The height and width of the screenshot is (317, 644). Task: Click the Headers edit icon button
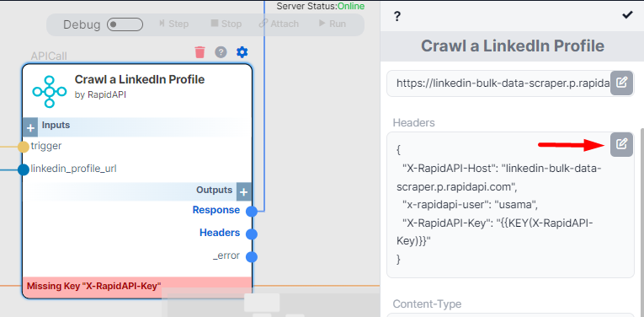pyautogui.click(x=621, y=144)
